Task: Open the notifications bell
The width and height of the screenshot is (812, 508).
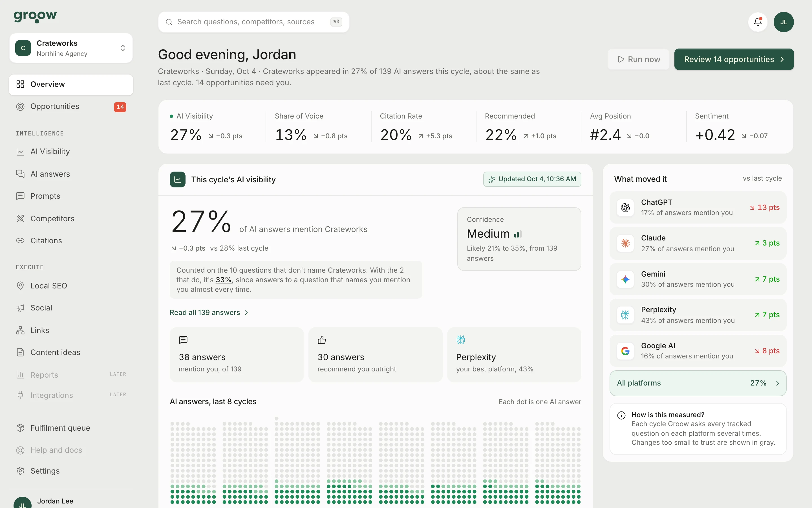Action: [x=758, y=22]
